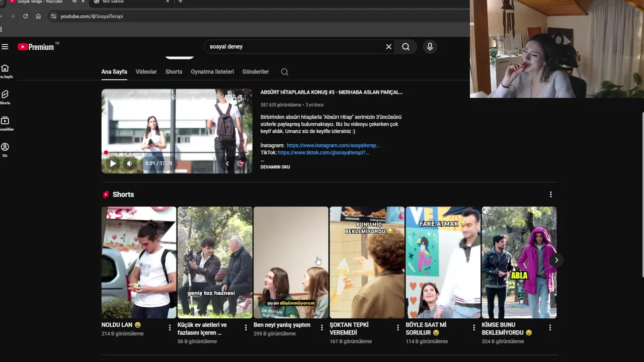View site information icon in address bar
Viewport: 644px width, 362px height.
(53, 16)
